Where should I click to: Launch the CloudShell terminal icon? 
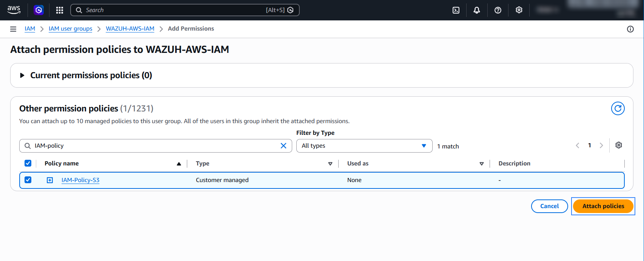point(456,10)
